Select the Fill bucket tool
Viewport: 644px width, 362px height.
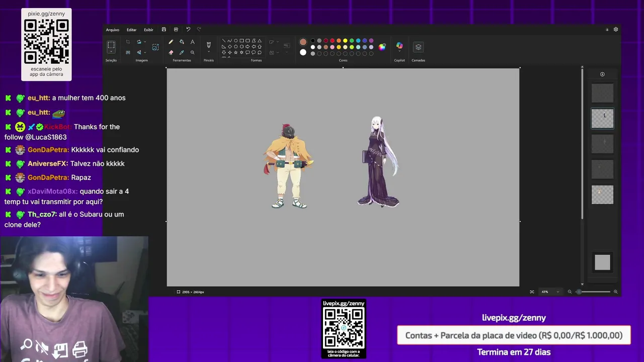pos(182,42)
